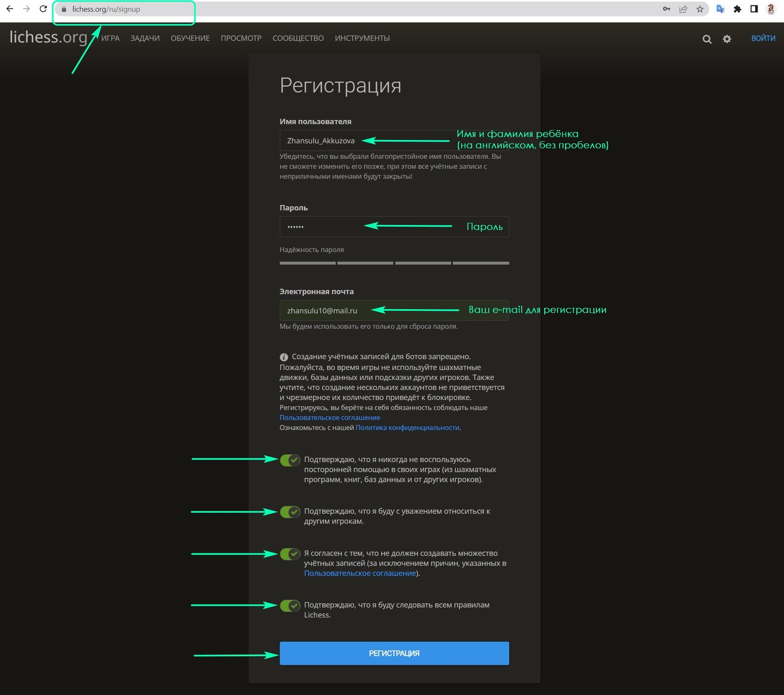
Task: Open the ПРОСМОТР menu
Action: tap(241, 38)
